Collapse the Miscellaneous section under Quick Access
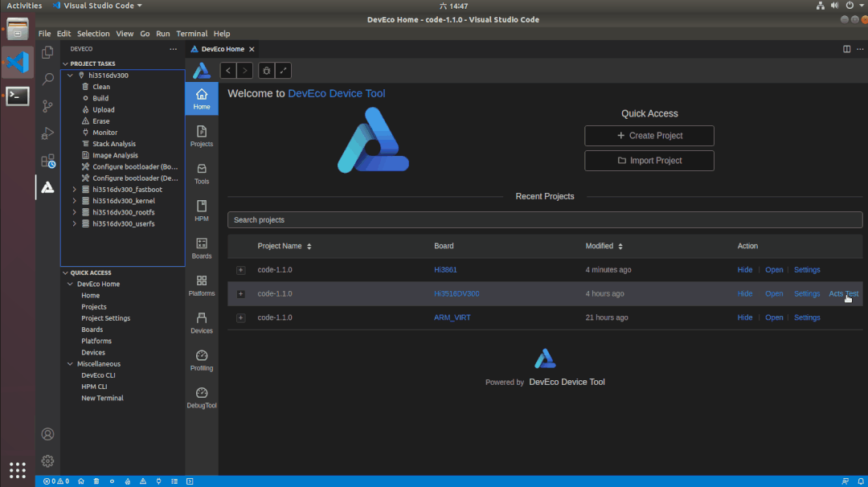868x487 pixels. (70, 363)
